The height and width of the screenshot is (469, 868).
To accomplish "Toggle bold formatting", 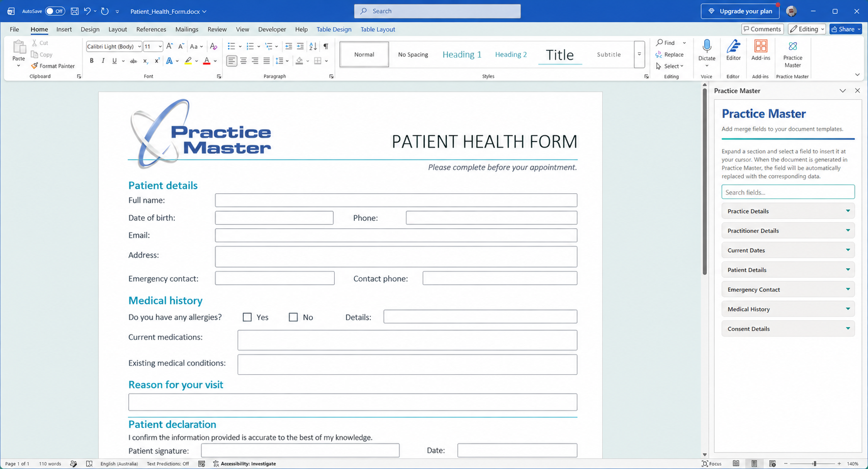I will tap(92, 61).
